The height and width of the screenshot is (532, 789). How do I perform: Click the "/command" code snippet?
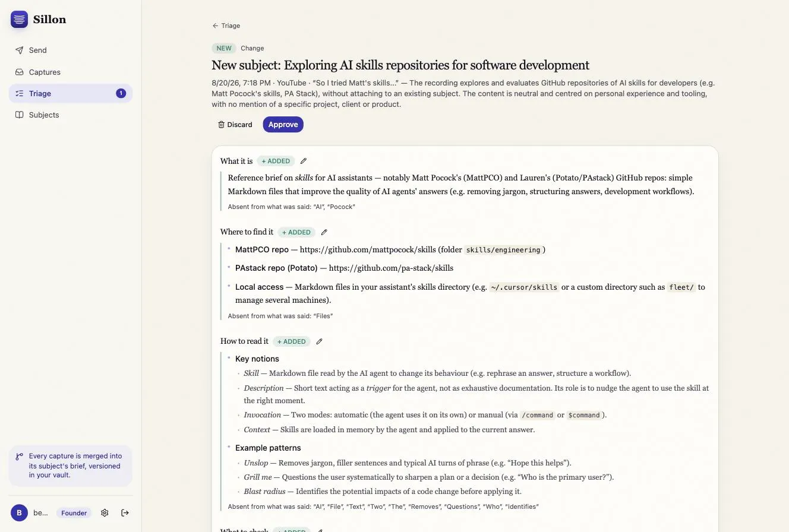[x=538, y=415]
